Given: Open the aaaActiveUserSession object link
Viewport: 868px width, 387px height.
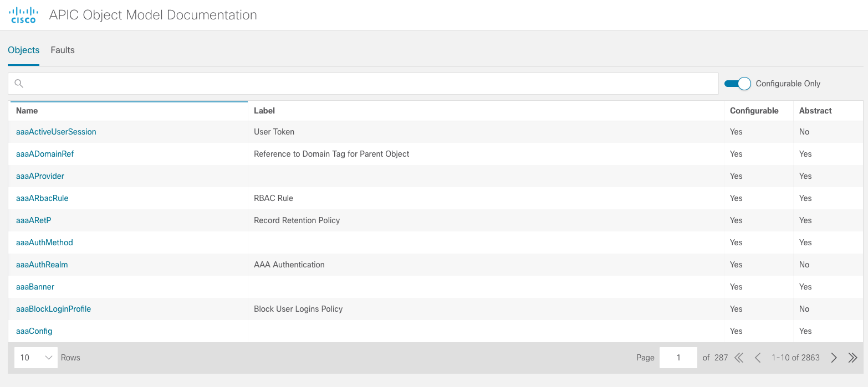Looking at the screenshot, I should [x=56, y=132].
